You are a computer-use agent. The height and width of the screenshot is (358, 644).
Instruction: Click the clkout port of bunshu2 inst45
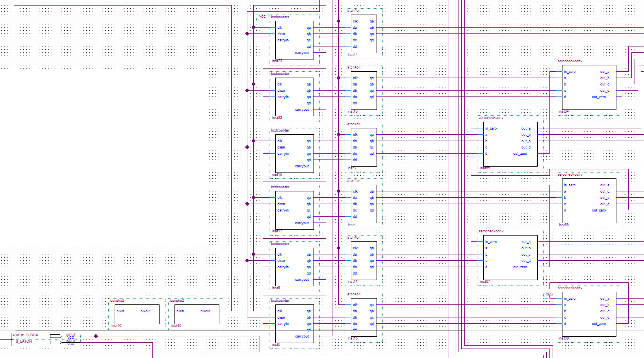[205, 311]
